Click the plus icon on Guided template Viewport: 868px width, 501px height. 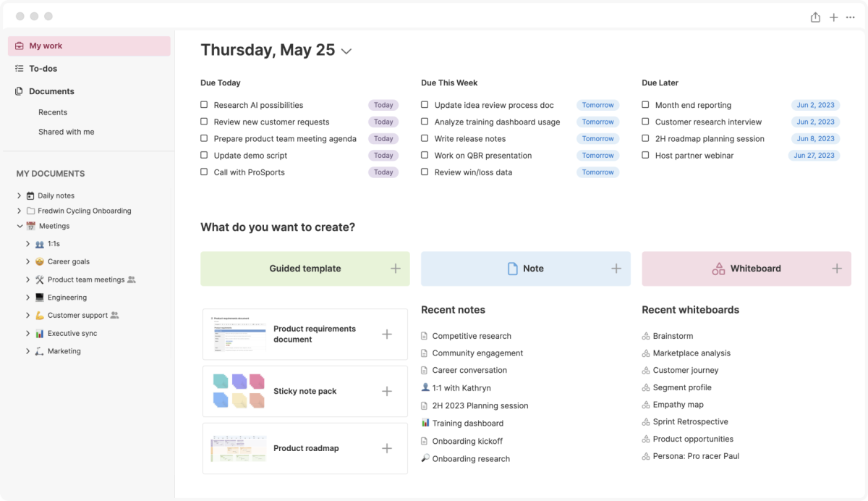[396, 269]
